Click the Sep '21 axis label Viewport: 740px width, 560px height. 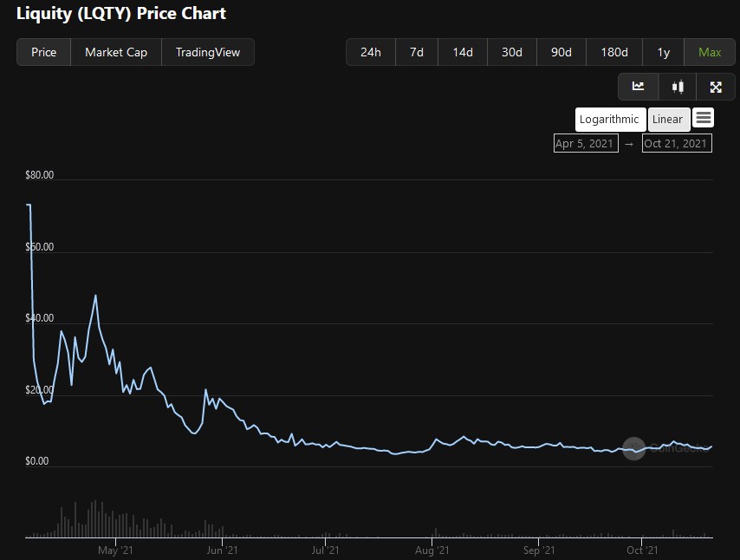[539, 550]
